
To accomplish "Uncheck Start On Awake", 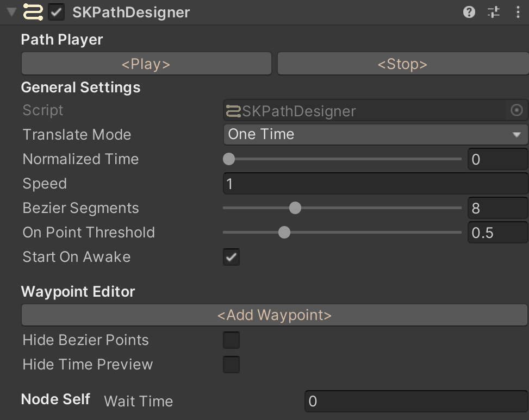I will [231, 257].
